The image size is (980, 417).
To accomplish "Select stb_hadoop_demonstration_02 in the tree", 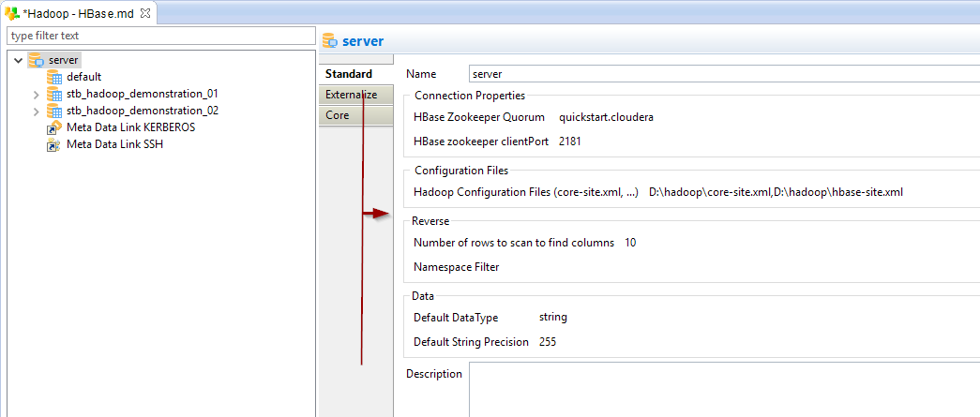I will [x=142, y=111].
